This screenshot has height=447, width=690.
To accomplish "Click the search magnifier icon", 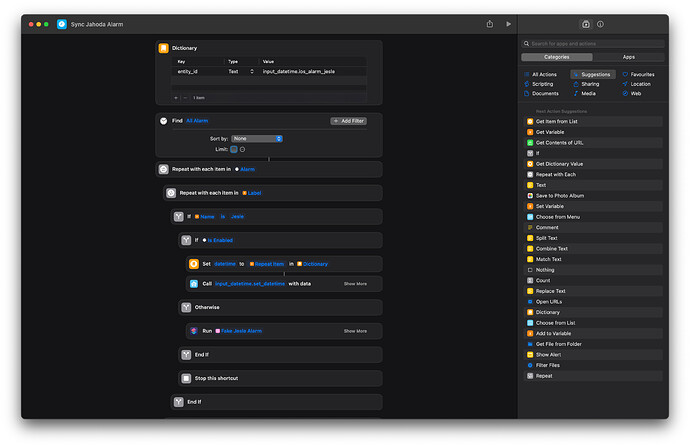I will [x=526, y=44].
